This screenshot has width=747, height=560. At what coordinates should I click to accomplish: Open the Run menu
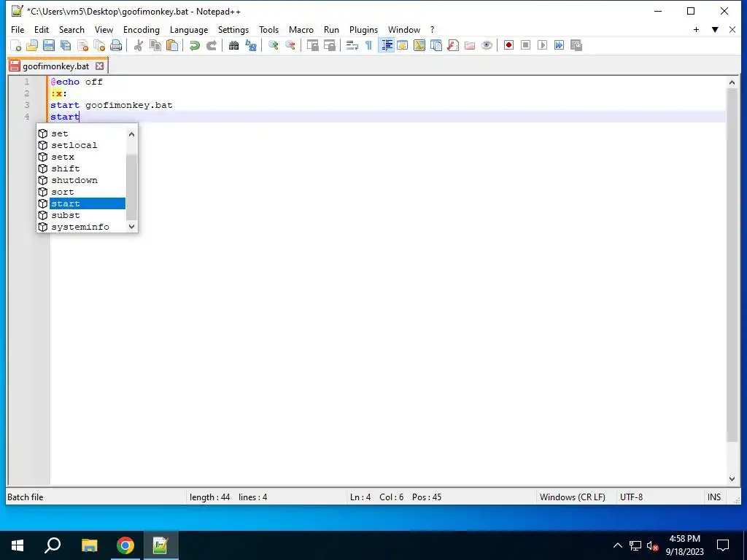(x=332, y=29)
